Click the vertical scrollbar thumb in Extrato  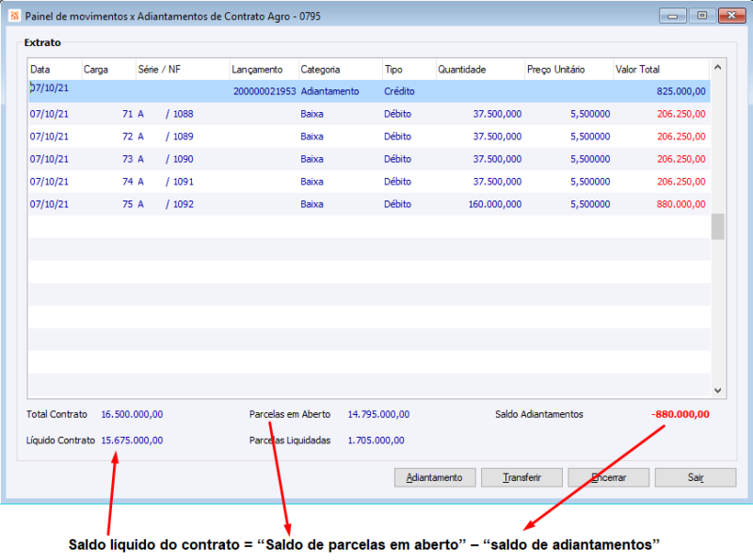click(x=718, y=226)
